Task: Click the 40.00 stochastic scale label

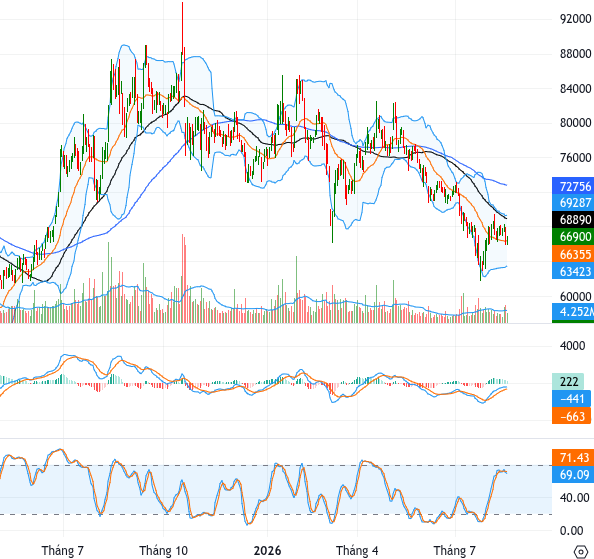Action: (x=574, y=497)
